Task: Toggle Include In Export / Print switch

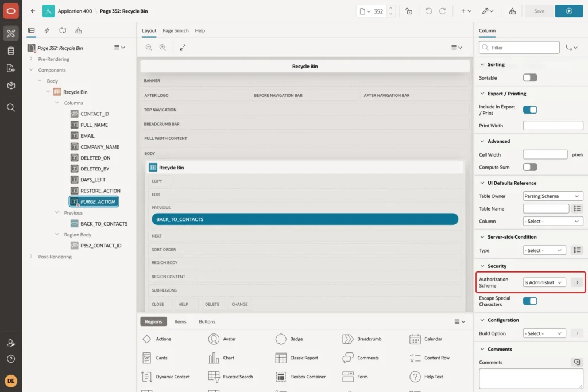Action: [x=530, y=110]
